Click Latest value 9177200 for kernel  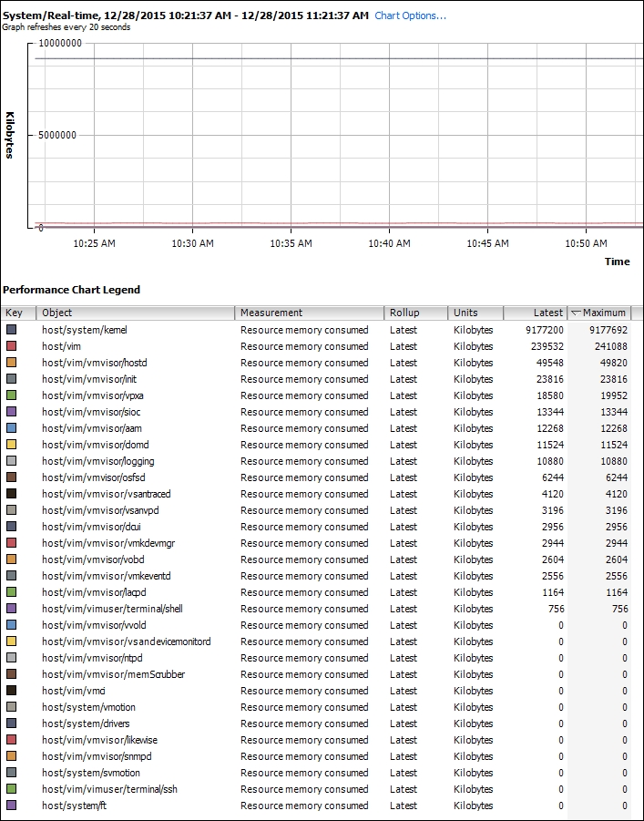(x=545, y=330)
